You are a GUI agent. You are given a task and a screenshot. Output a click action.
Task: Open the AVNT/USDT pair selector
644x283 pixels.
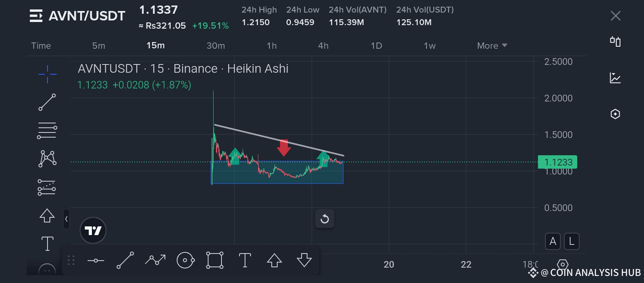click(78, 16)
